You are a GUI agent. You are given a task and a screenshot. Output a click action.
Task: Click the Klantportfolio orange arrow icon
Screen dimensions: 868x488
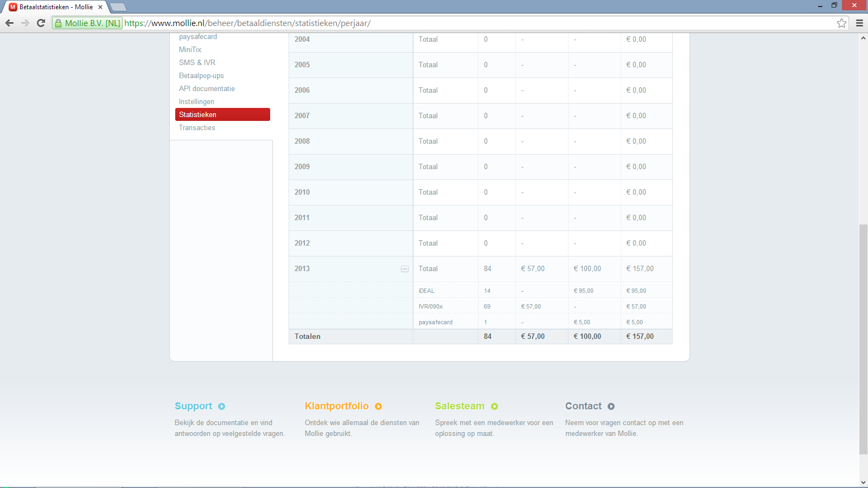(x=379, y=406)
